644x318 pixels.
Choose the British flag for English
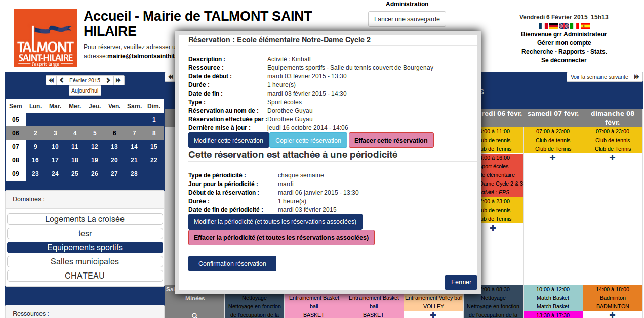pos(564,26)
